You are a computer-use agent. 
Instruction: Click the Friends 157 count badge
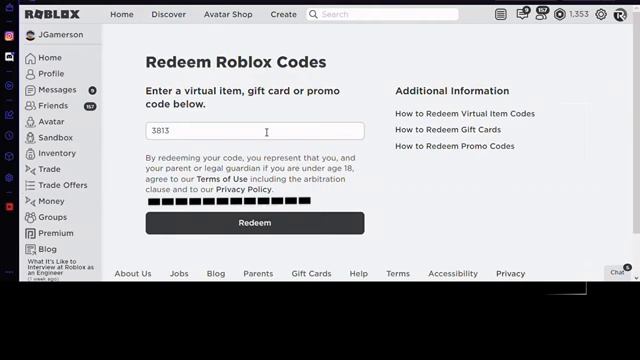[90, 107]
